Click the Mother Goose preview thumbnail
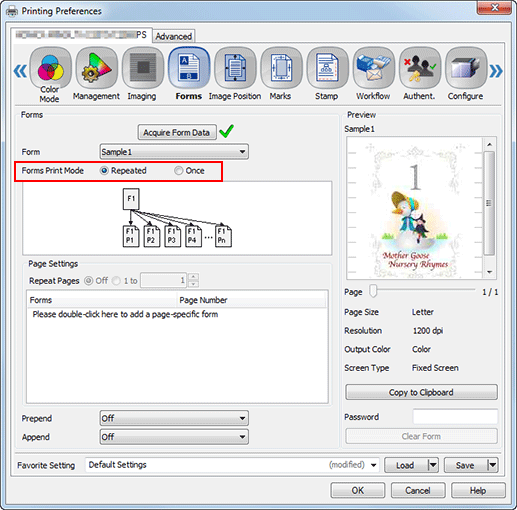This screenshot has width=517, height=510. coord(415,208)
